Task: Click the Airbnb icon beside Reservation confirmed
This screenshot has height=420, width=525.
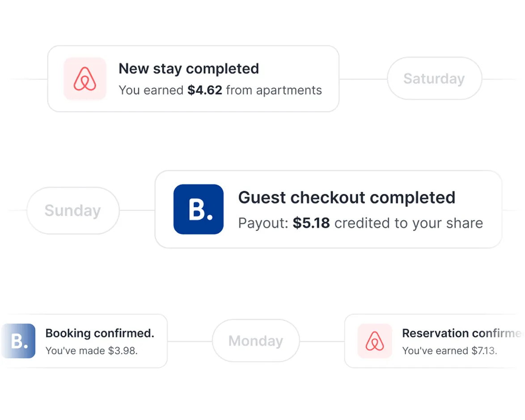Action: click(375, 341)
